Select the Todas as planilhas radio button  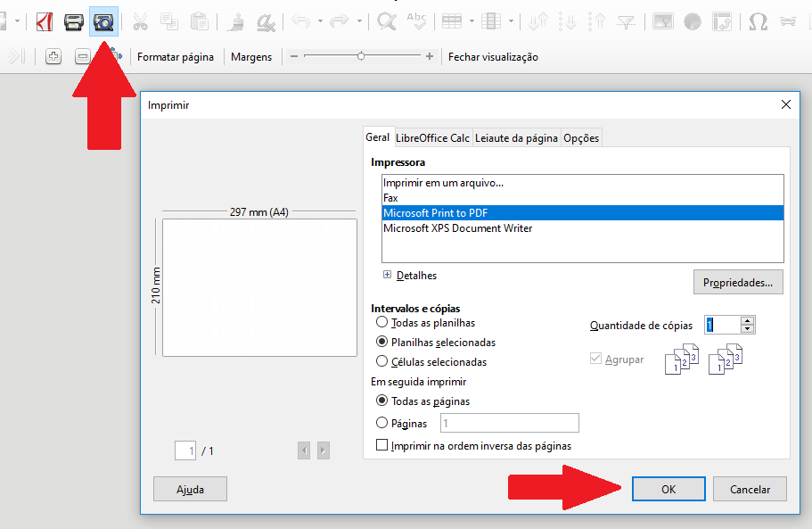pos(381,322)
